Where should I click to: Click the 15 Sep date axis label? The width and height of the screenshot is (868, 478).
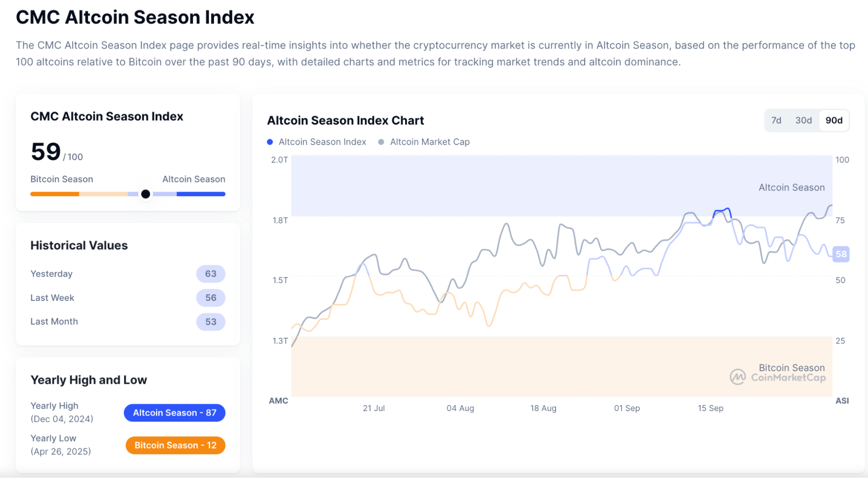tap(710, 408)
